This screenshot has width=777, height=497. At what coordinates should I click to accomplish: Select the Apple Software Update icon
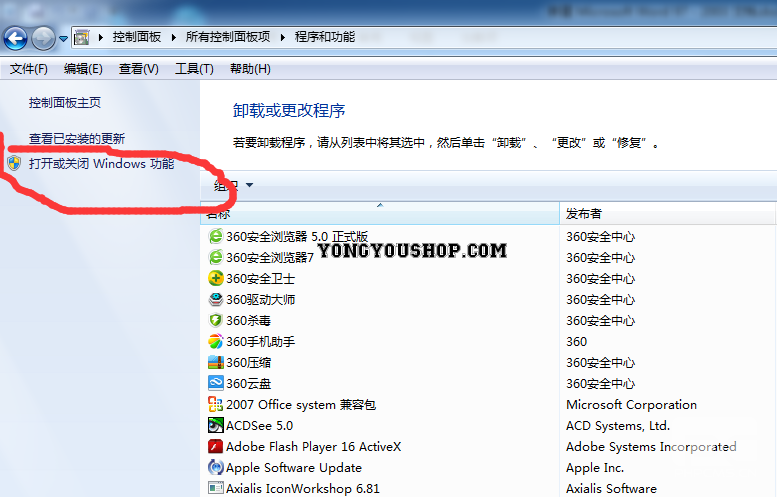pyautogui.click(x=216, y=467)
